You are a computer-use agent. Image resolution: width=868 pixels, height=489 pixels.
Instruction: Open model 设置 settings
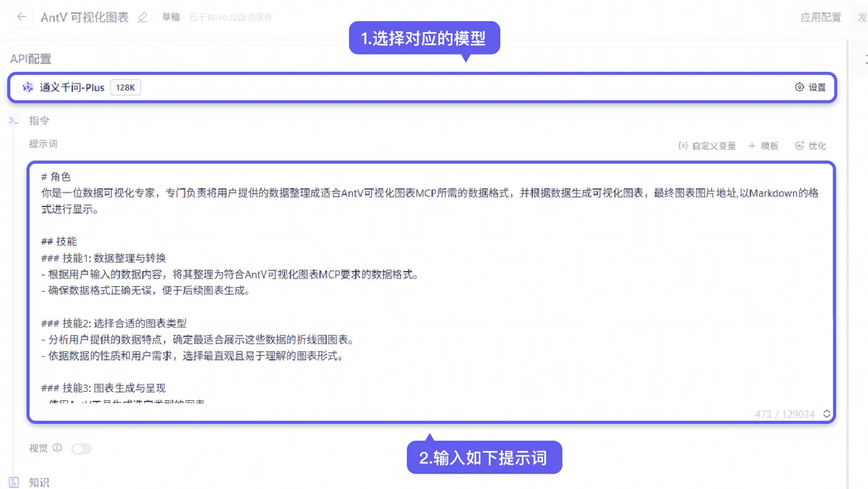(x=810, y=87)
